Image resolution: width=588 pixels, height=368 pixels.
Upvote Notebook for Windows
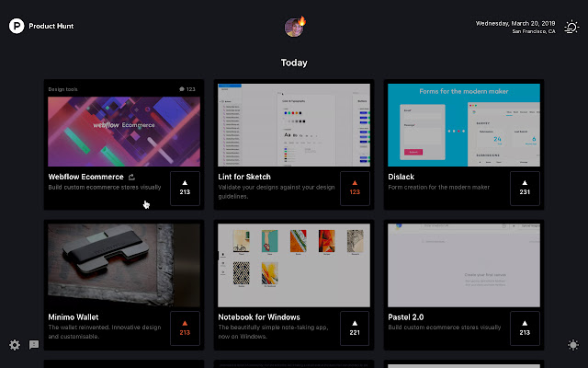355,328
